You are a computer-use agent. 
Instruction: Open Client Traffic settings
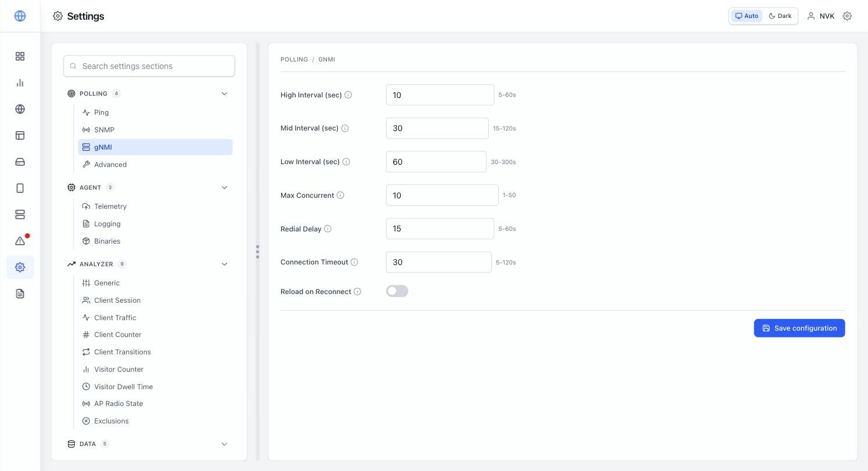(x=155, y=318)
